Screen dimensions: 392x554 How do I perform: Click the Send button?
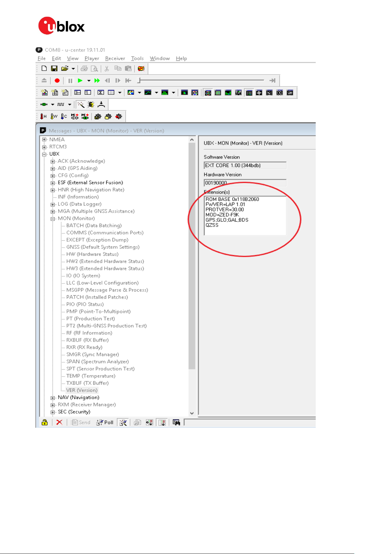tap(81, 422)
